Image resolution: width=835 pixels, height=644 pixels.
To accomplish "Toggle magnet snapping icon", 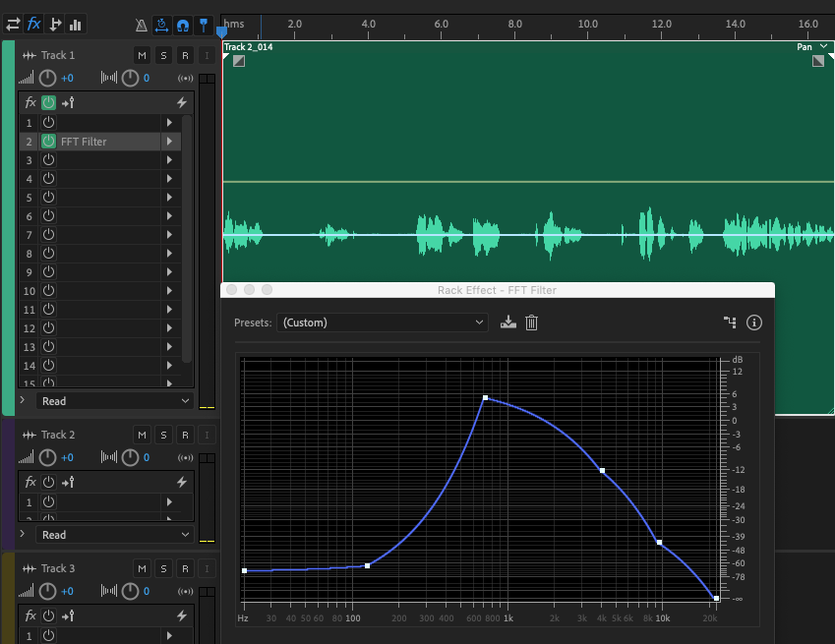I will pos(182,25).
